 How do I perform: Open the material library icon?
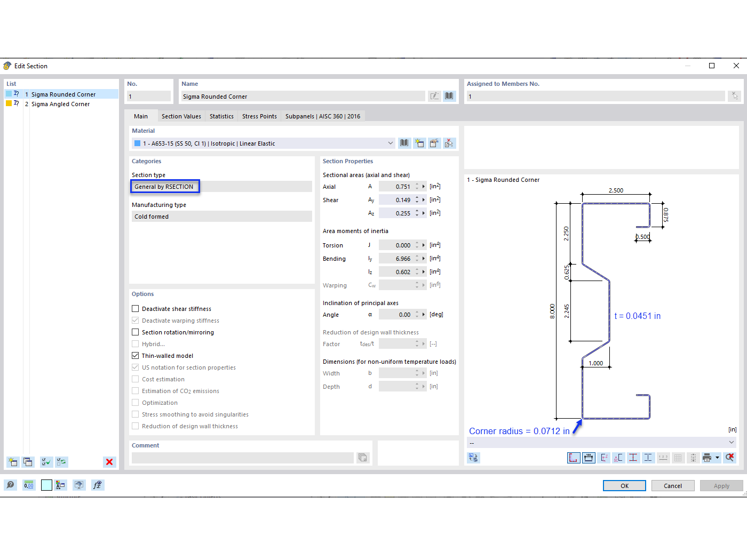pyautogui.click(x=404, y=143)
